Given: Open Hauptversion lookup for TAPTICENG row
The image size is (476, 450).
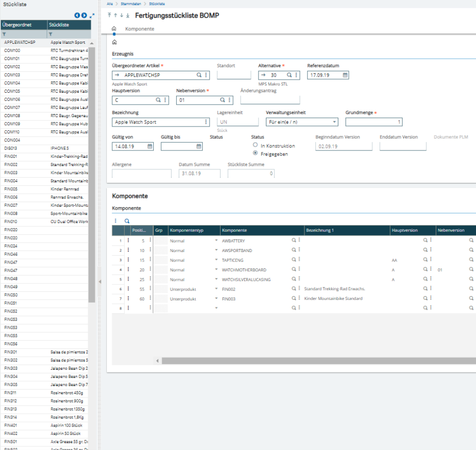Looking at the screenshot, I should 425,259.
